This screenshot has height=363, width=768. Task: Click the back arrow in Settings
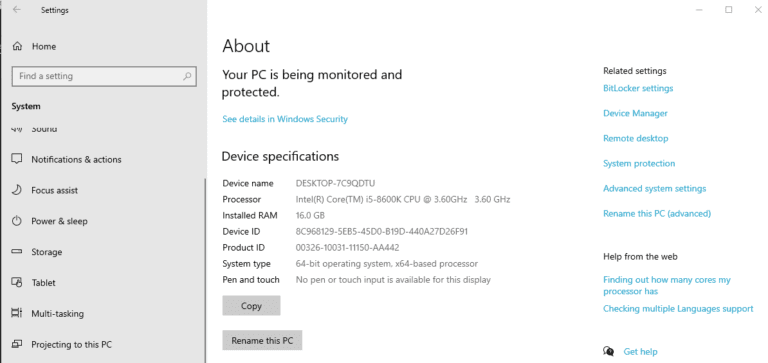(17, 10)
